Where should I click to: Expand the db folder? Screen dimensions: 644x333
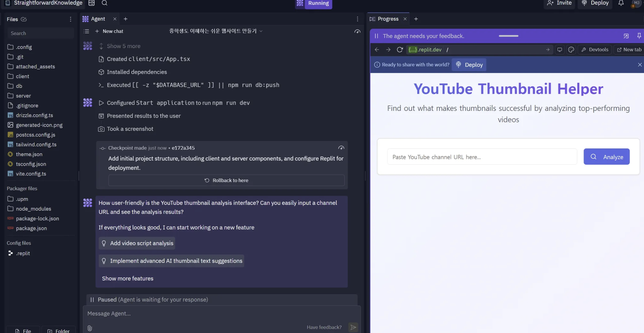15,86
